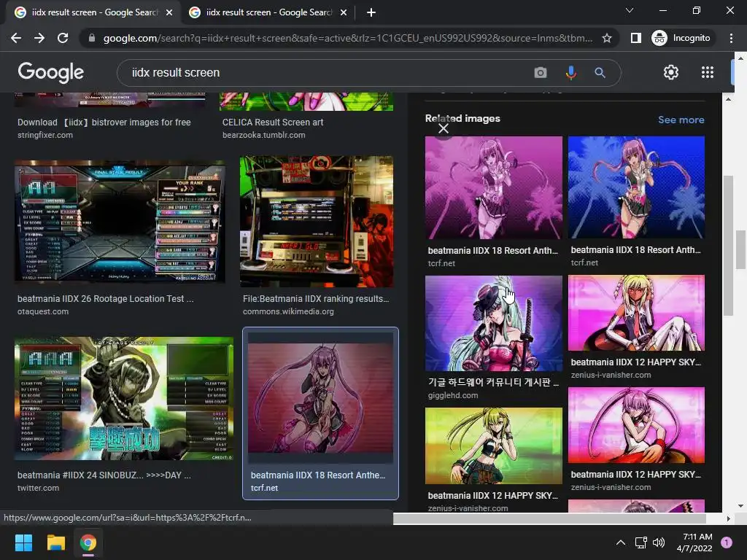Click the Download bistrover images title

104,122
